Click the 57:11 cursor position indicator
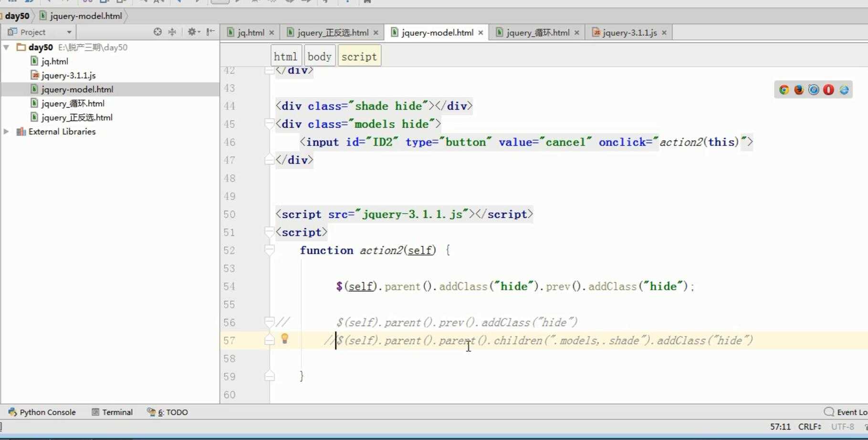 tap(780, 427)
